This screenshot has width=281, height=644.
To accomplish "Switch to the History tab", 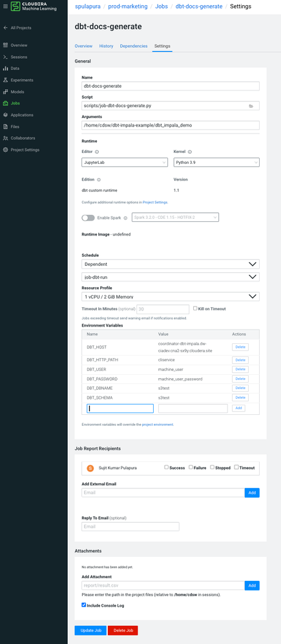I will 106,46.
